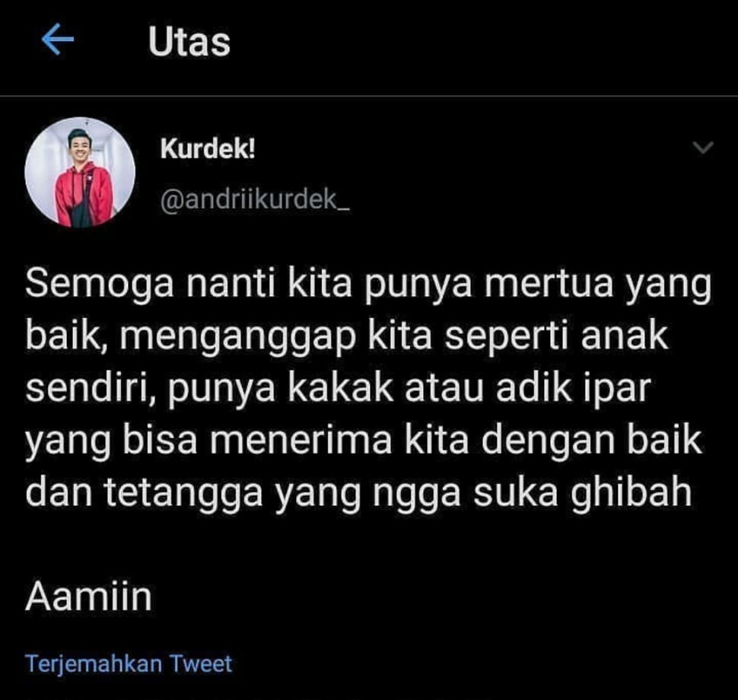
Task: Click the word Aamiin in the tweet
Action: click(x=88, y=597)
